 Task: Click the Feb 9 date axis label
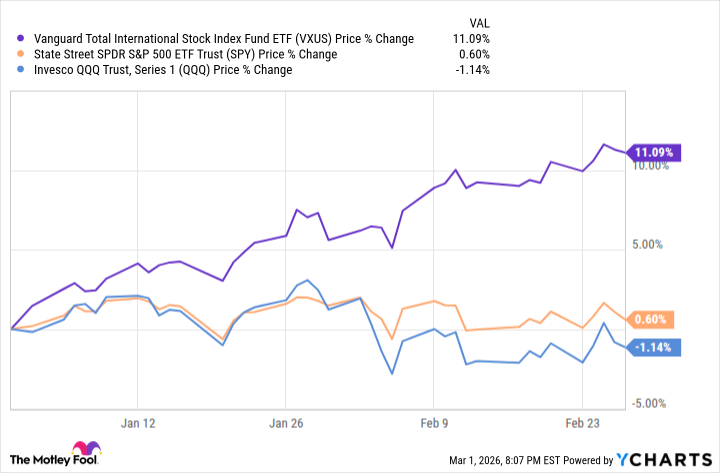434,423
